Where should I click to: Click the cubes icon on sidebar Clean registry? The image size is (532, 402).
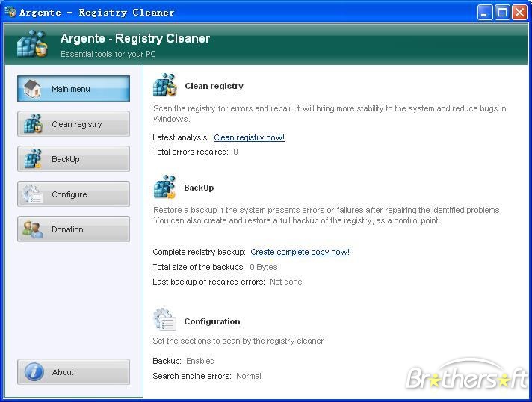point(33,123)
